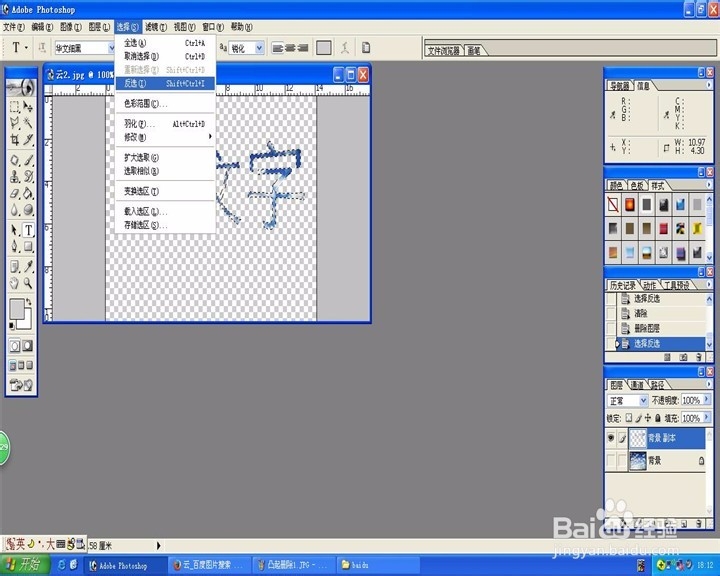
Task: Switch to Quick Mask mode button
Action: (28, 346)
